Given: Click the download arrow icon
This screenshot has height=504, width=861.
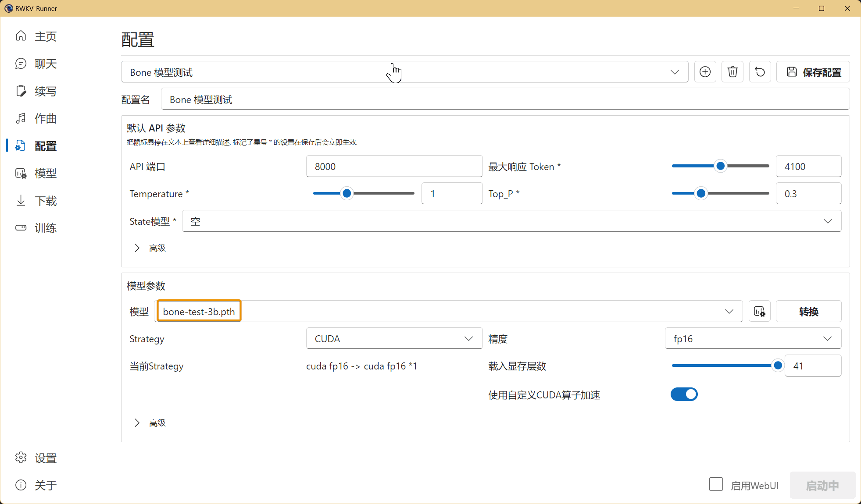Looking at the screenshot, I should pyautogui.click(x=21, y=200).
